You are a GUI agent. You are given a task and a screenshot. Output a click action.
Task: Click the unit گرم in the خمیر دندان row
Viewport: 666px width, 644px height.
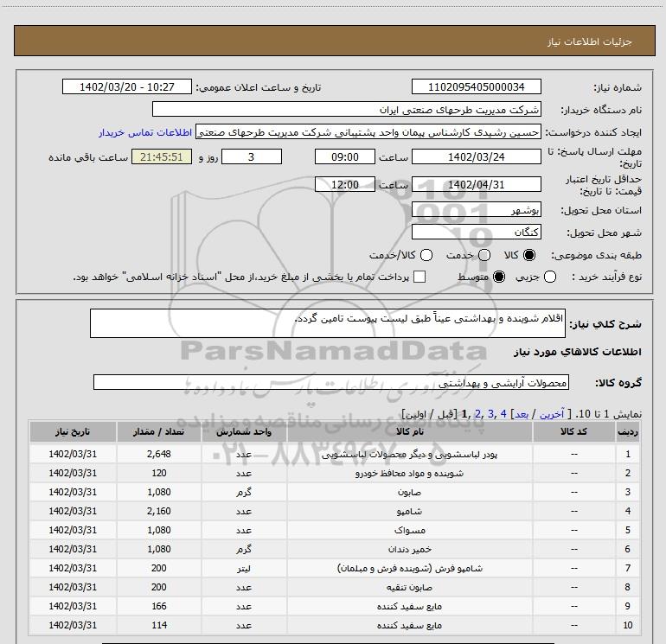pos(244,549)
